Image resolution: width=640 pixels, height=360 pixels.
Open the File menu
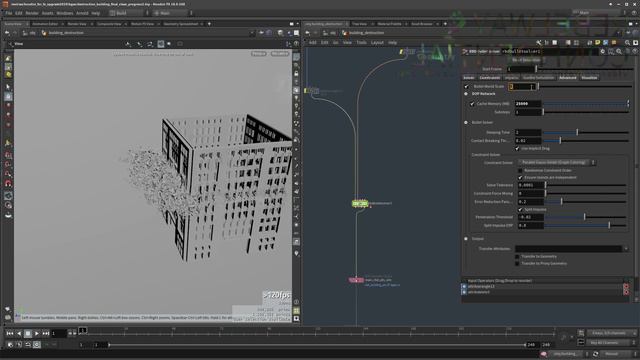tap(9, 13)
